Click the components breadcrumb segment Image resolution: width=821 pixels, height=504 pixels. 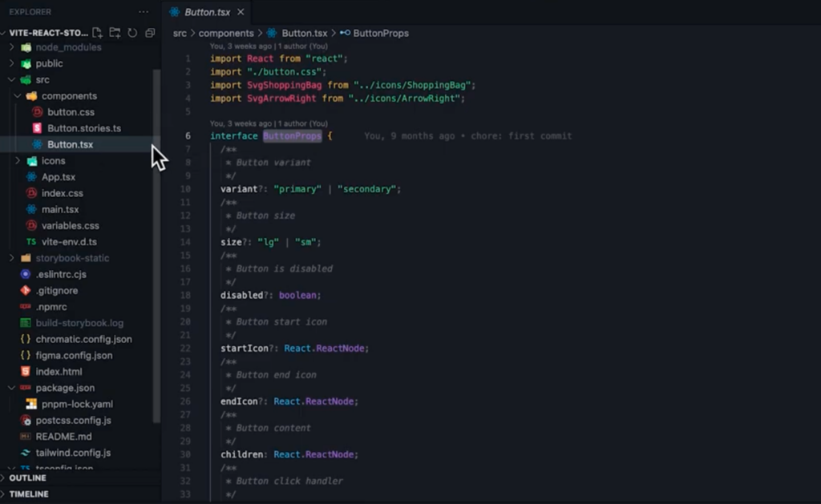(225, 33)
